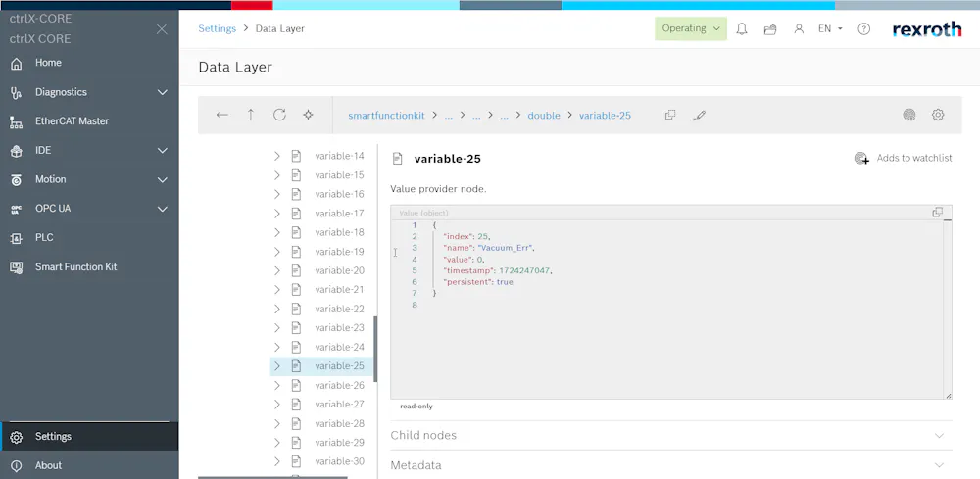Image resolution: width=980 pixels, height=479 pixels.
Task: Select variable-27 in the tree
Action: coord(339,404)
